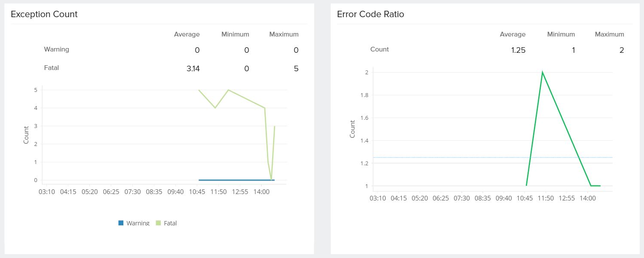
Task: Click the Fatal average value 3.14
Action: [x=193, y=69]
